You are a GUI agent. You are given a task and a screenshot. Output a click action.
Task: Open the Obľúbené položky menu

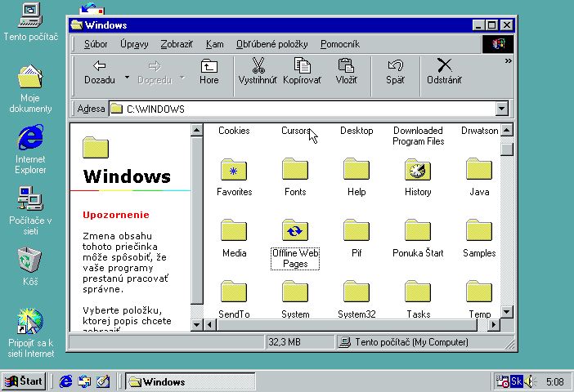271,44
